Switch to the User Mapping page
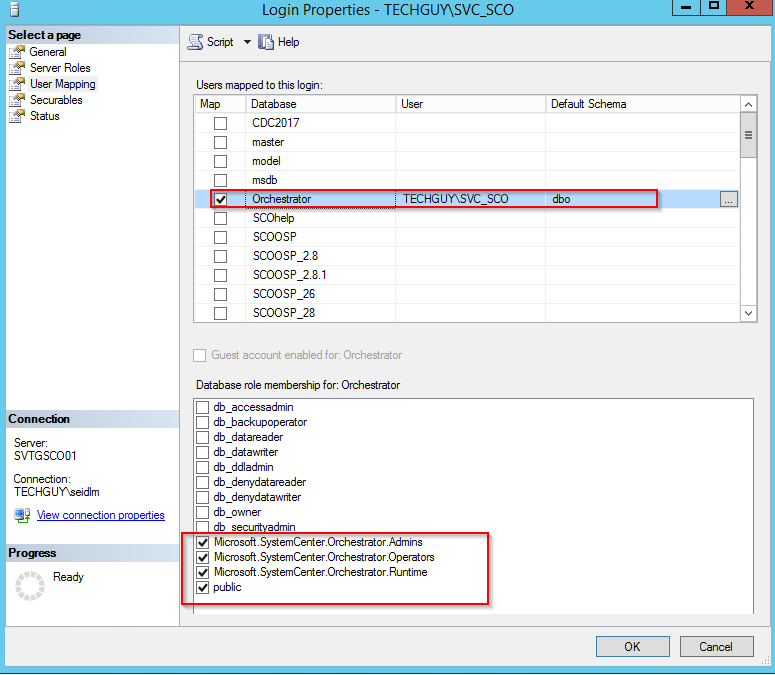The height and width of the screenshot is (675, 775). (63, 84)
